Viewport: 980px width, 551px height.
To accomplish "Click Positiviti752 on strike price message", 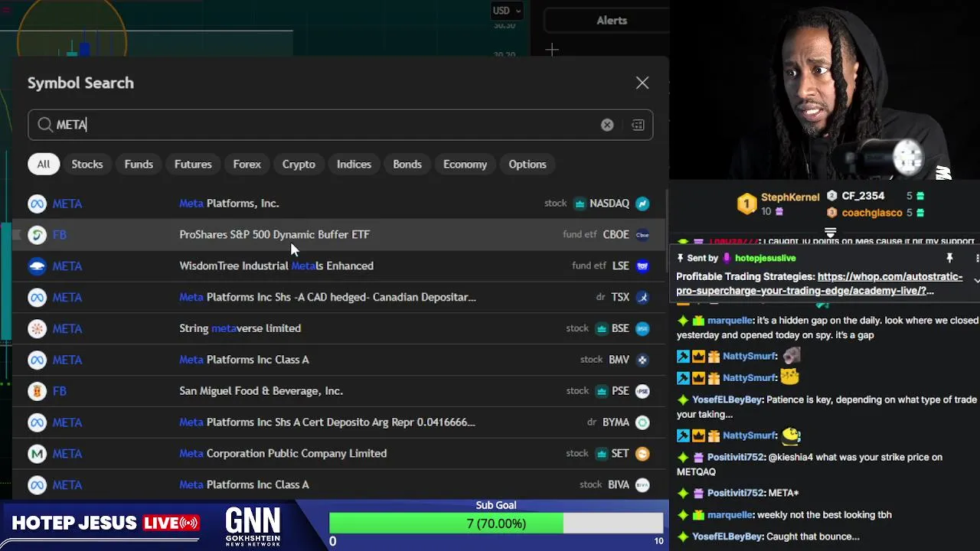I will [736, 457].
